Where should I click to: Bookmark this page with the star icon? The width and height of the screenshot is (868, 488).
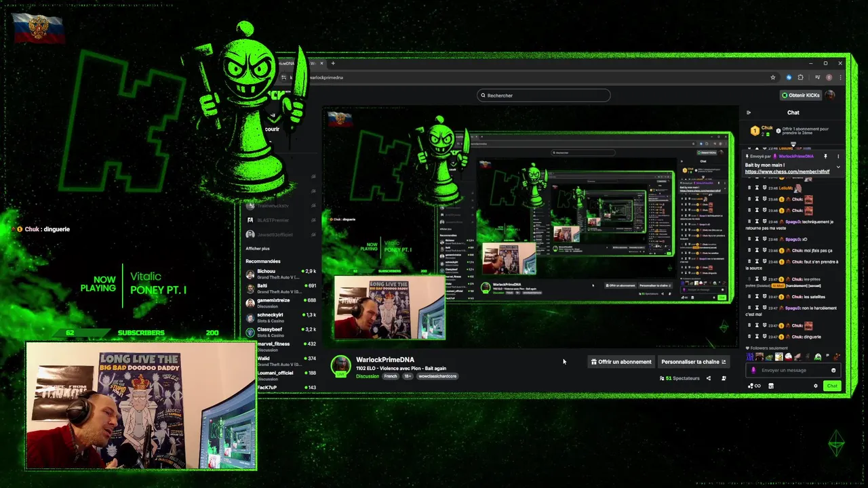coord(773,77)
